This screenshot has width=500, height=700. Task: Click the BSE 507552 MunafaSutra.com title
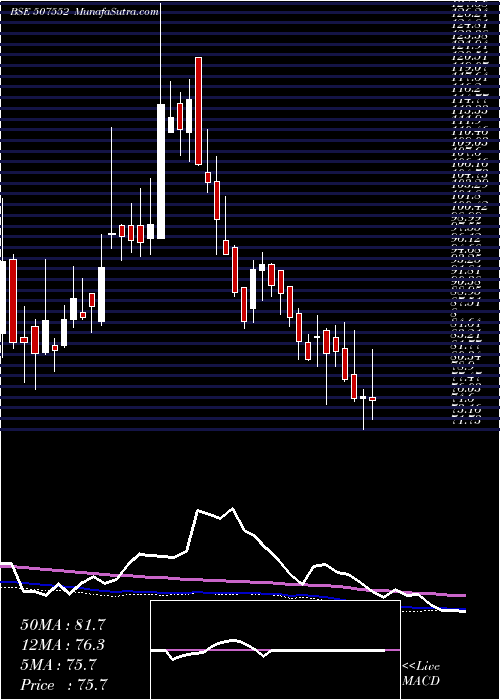(x=84, y=12)
